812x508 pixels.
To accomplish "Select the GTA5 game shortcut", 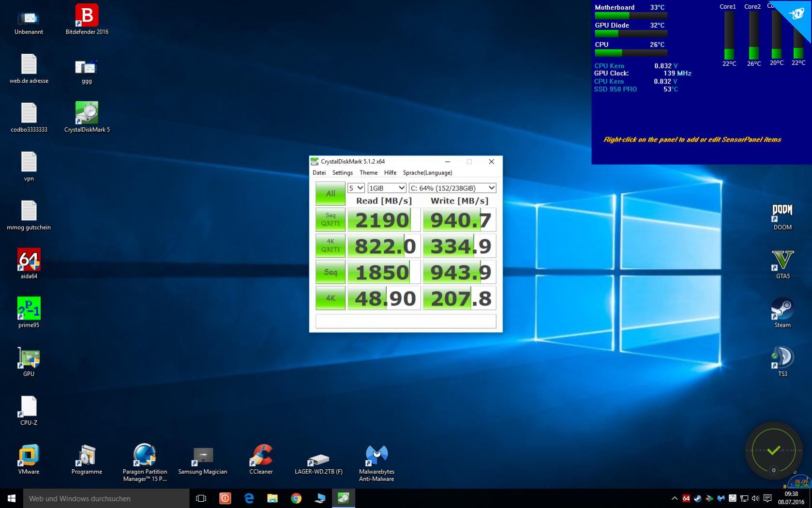I will coord(782,264).
